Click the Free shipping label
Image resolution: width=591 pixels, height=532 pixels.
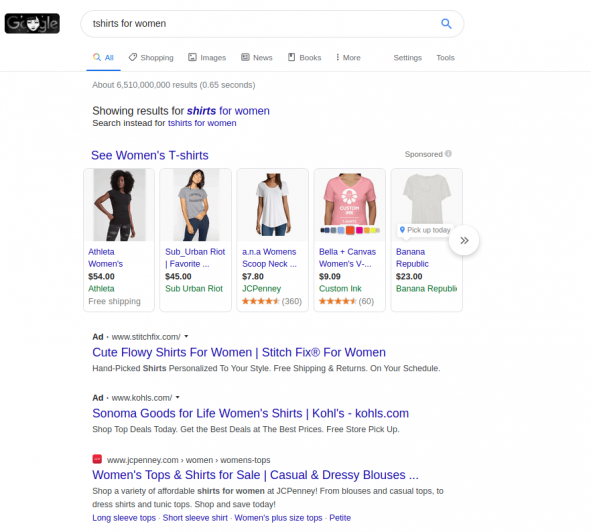pos(114,301)
